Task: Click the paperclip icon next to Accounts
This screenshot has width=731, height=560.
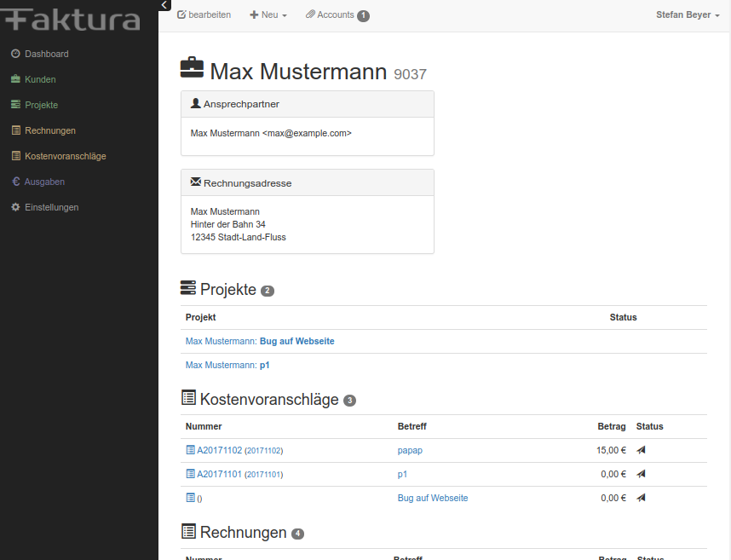Action: pos(310,14)
